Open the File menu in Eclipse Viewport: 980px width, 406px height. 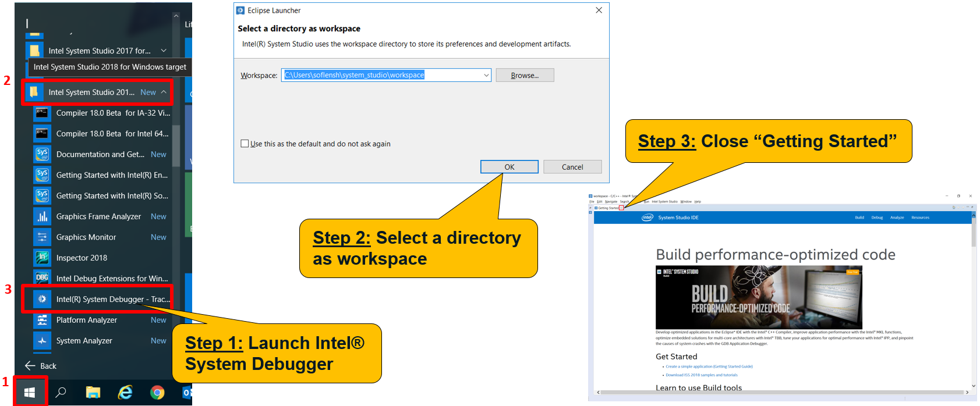(592, 202)
